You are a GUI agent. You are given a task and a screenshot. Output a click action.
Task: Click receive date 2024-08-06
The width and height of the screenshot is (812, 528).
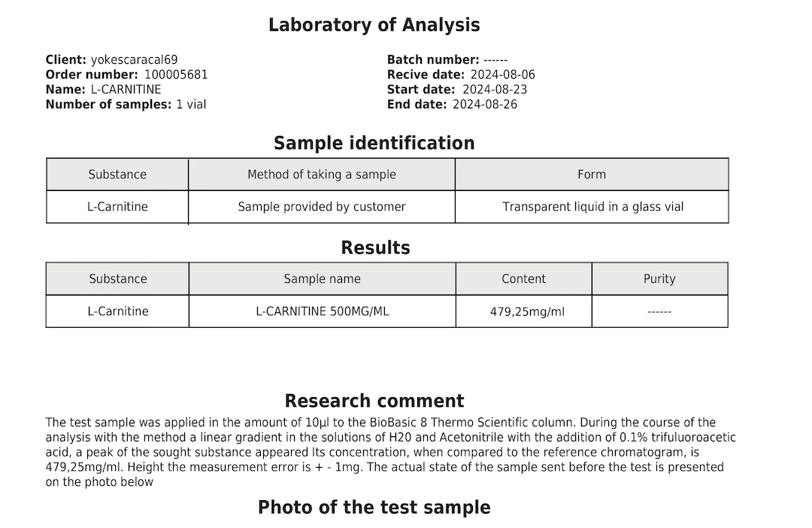[x=502, y=74]
